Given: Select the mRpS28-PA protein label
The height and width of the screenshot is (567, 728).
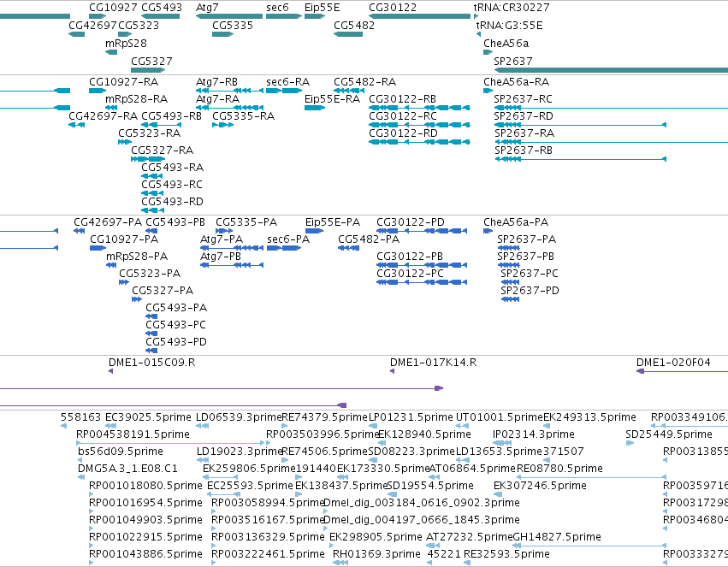Looking at the screenshot, I should tap(137, 257).
